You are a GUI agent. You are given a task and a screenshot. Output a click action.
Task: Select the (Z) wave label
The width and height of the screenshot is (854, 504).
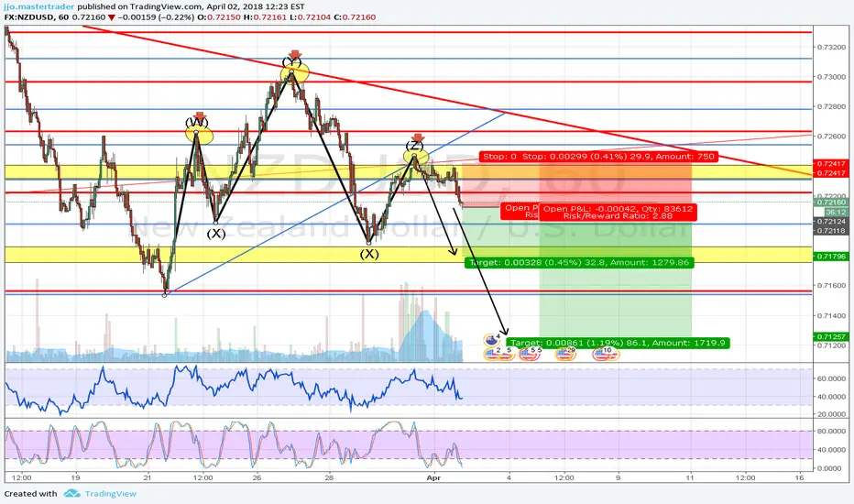click(414, 146)
